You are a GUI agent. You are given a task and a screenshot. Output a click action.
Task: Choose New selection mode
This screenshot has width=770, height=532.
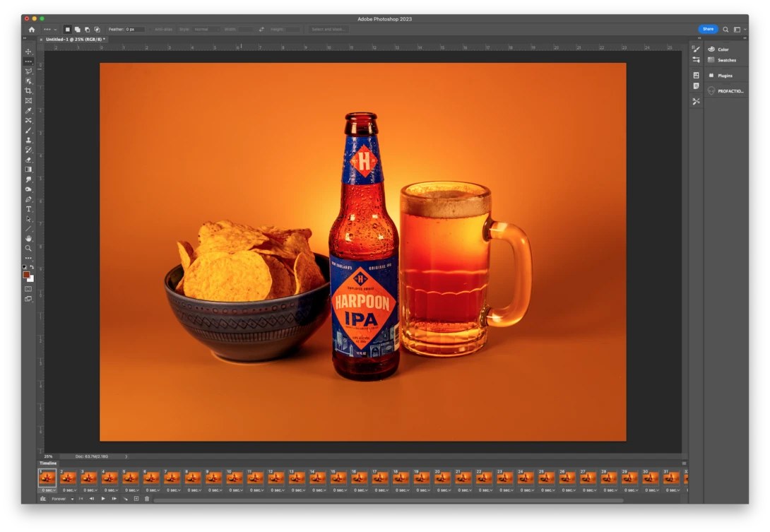pos(68,30)
